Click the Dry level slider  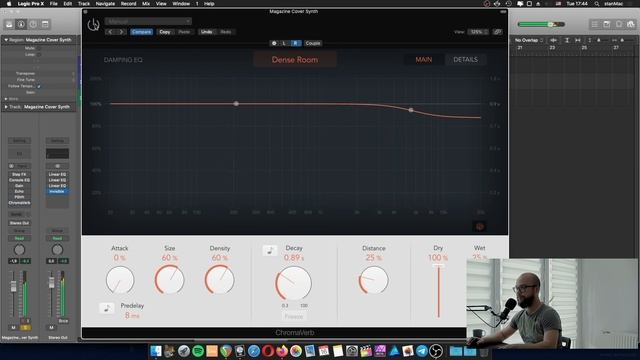pyautogui.click(x=439, y=291)
